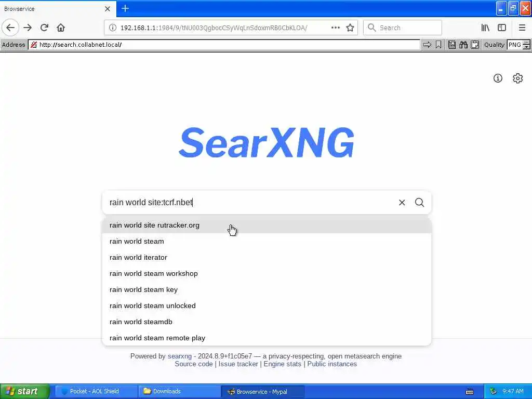The image size is (532, 399).
Task: Show site information icon in URL bar
Action: [x=112, y=28]
